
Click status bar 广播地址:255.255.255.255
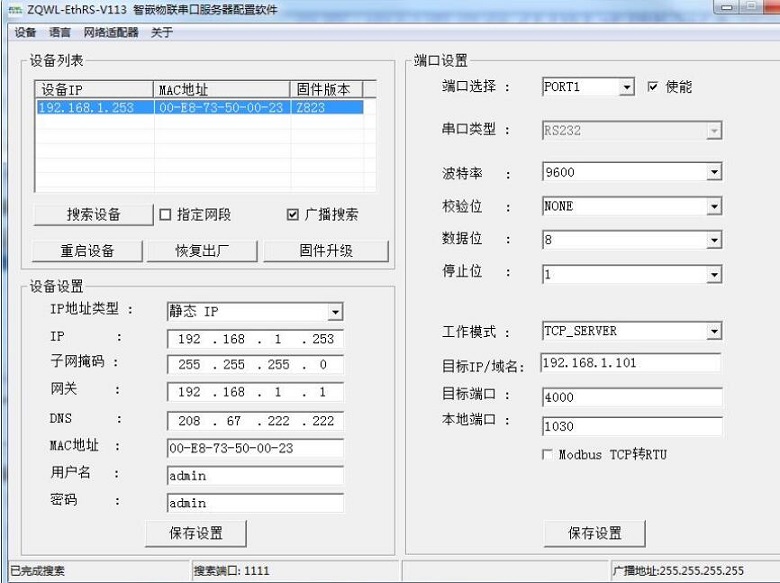pyautogui.click(x=678, y=571)
